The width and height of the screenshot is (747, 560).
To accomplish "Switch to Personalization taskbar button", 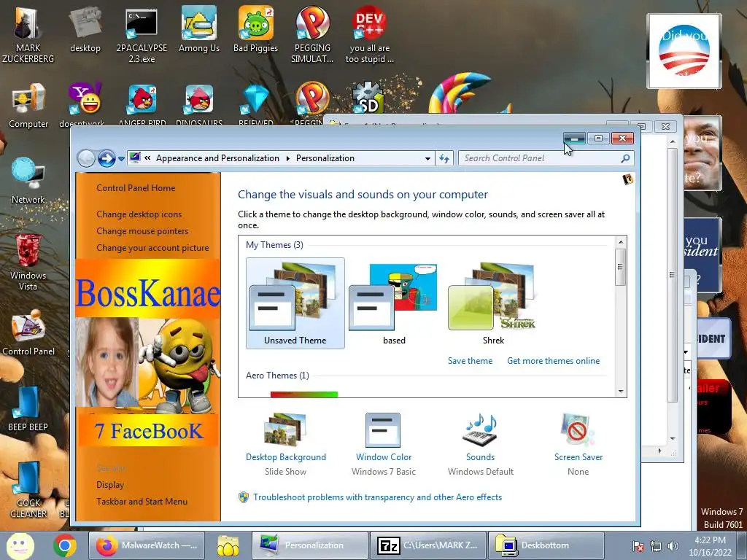I will 309,545.
